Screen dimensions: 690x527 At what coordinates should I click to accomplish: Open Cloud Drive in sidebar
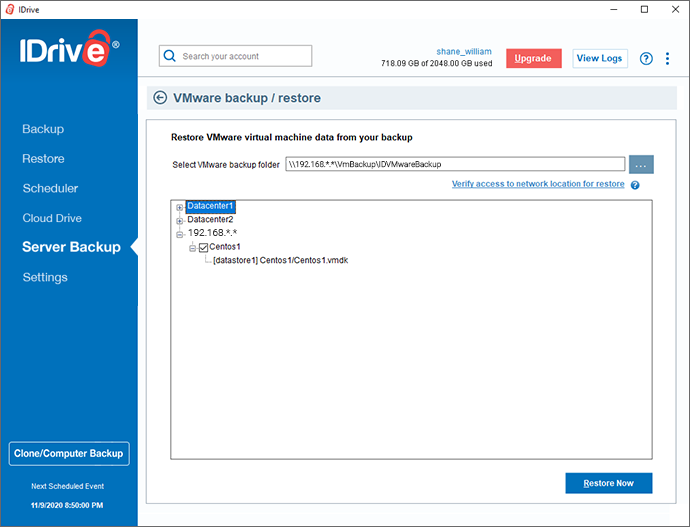pos(52,218)
